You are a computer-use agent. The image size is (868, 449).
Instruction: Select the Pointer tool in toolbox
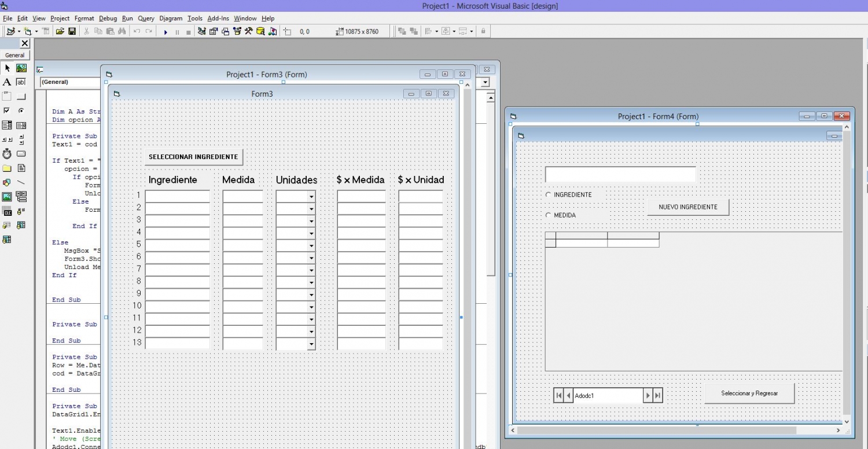pyautogui.click(x=8, y=68)
